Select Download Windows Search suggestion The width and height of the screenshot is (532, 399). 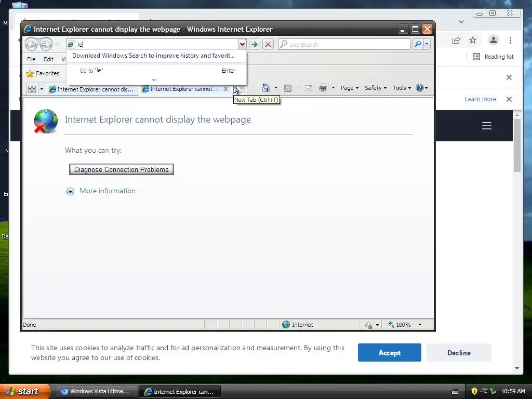tap(156, 56)
